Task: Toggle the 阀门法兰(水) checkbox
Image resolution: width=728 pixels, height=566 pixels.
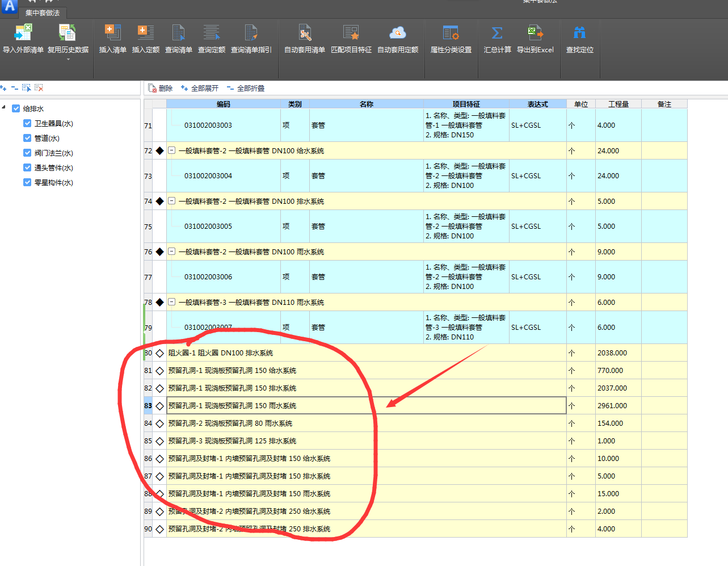Action: pyautogui.click(x=27, y=153)
